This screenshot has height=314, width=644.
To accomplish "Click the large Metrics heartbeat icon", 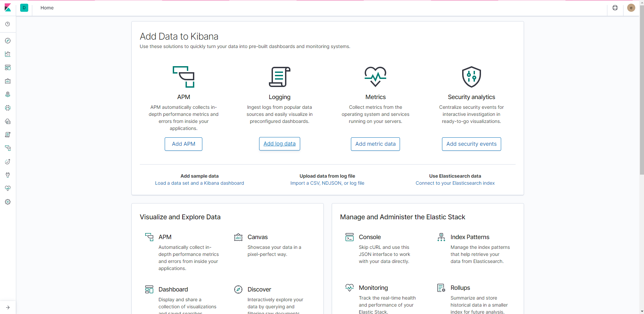I will point(375,77).
